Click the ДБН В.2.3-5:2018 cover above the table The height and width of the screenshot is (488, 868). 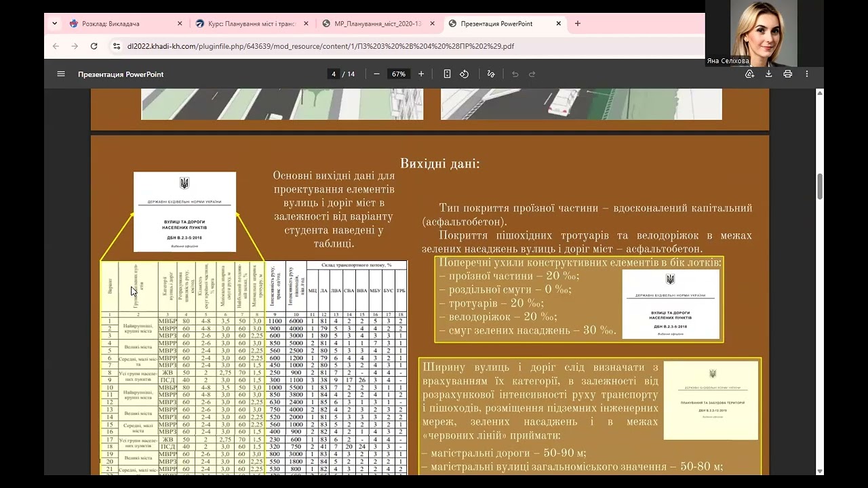[x=184, y=211]
